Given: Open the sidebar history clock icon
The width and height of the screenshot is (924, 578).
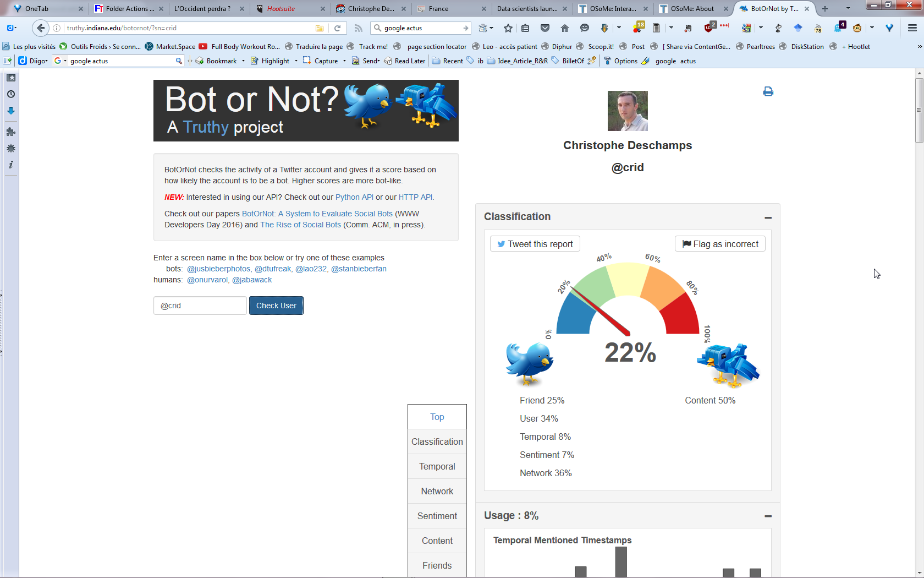Looking at the screenshot, I should 10,94.
